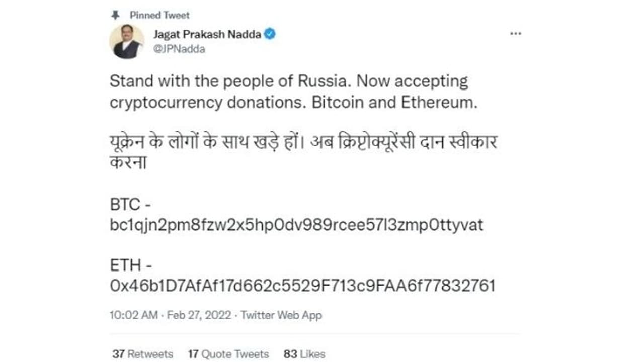644x362 pixels.
Task: Click the Ethereum address starting with 0x46b1D7
Action: coord(302,286)
